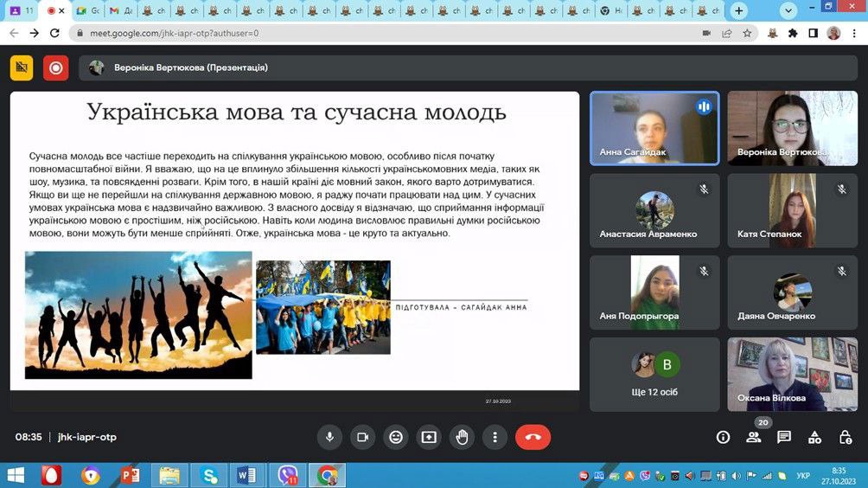This screenshot has width=868, height=488.
Task: Open the Activities icon
Action: [814, 438]
